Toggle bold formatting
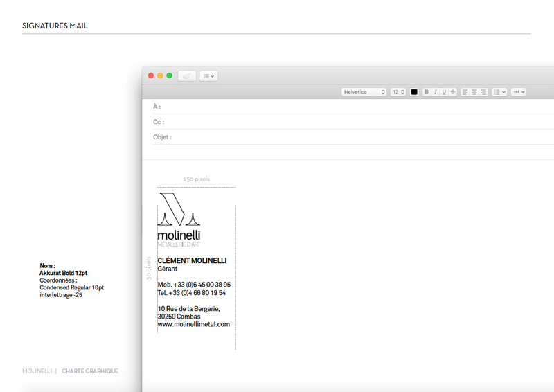The image size is (554, 392). 427,92
